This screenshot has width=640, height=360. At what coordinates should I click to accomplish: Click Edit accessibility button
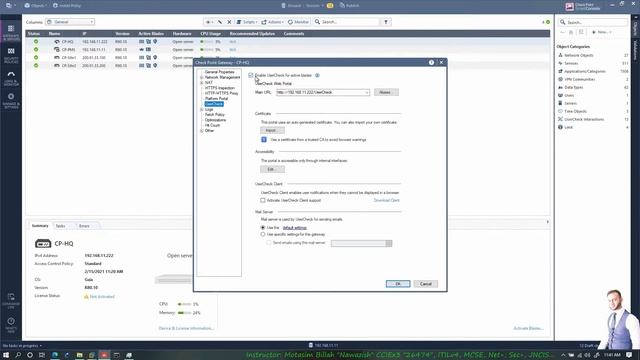(x=272, y=169)
